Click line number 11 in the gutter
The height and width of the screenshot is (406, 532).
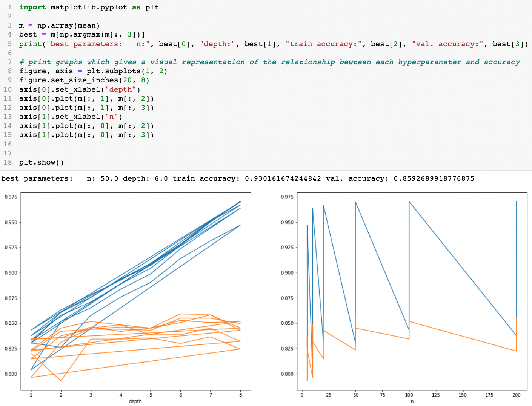click(x=8, y=98)
